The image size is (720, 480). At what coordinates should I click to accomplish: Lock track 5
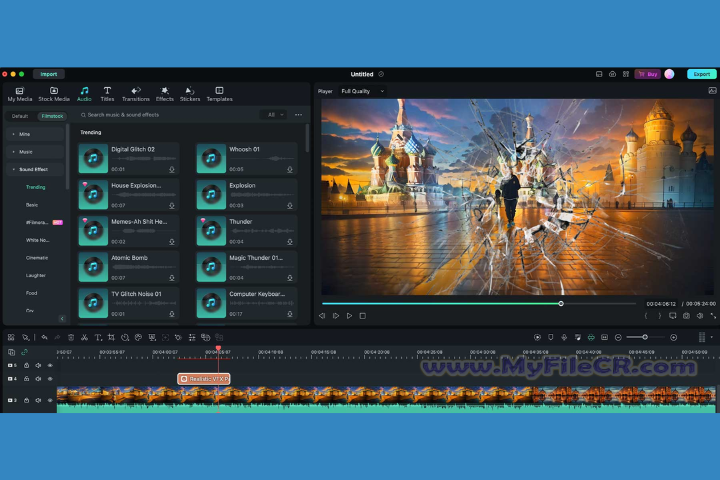[27, 366]
